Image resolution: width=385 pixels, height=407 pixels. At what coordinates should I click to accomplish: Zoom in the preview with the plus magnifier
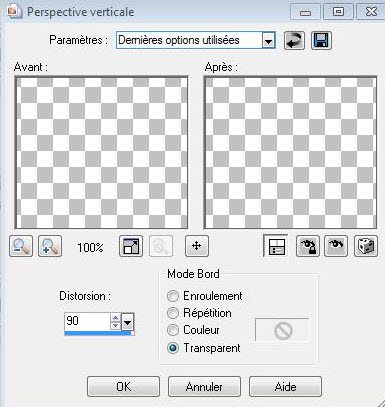pos(50,246)
